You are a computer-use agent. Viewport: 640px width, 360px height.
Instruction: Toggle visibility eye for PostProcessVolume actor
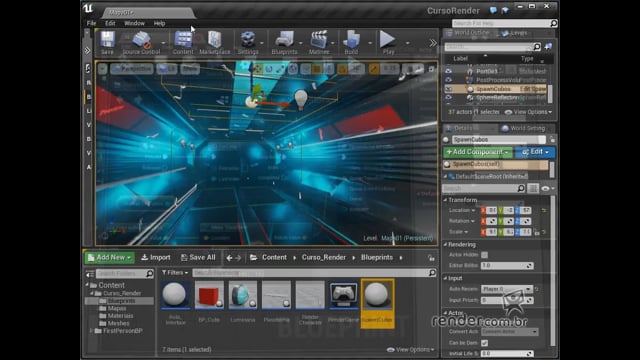pos(449,80)
